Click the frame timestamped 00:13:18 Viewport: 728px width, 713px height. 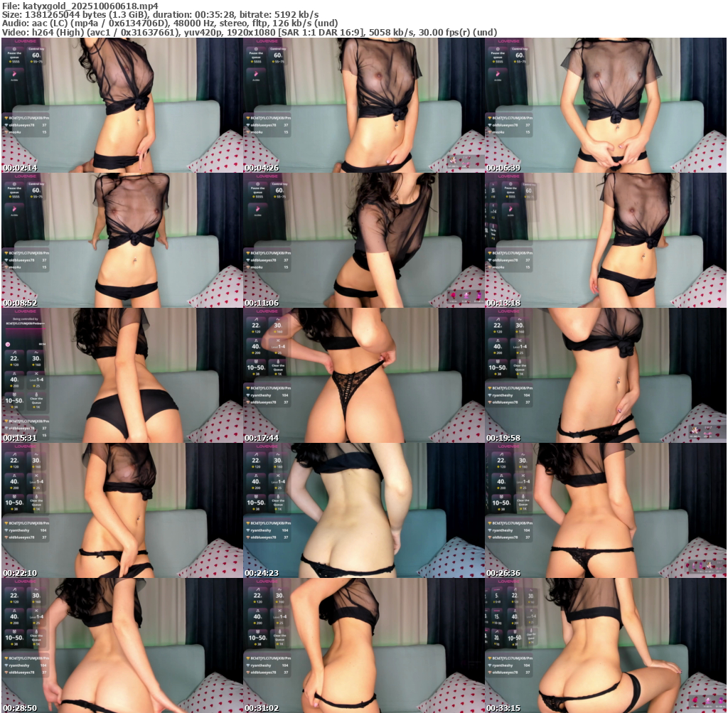click(x=605, y=240)
